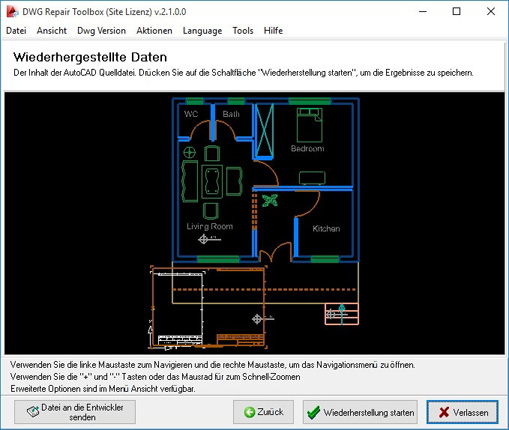
Task: Click the elevation marker below Living Room label
Action: [209, 239]
